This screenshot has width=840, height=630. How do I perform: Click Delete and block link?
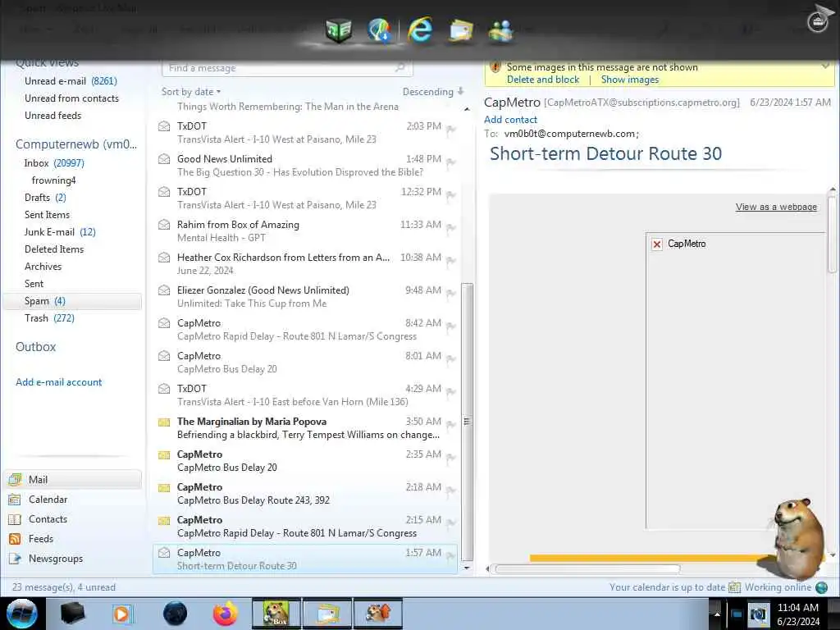pyautogui.click(x=543, y=80)
